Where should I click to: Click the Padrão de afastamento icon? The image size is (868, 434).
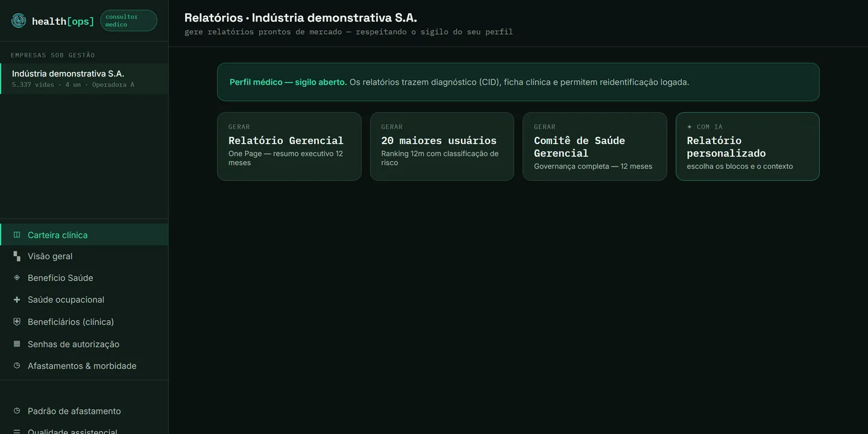coord(17,411)
